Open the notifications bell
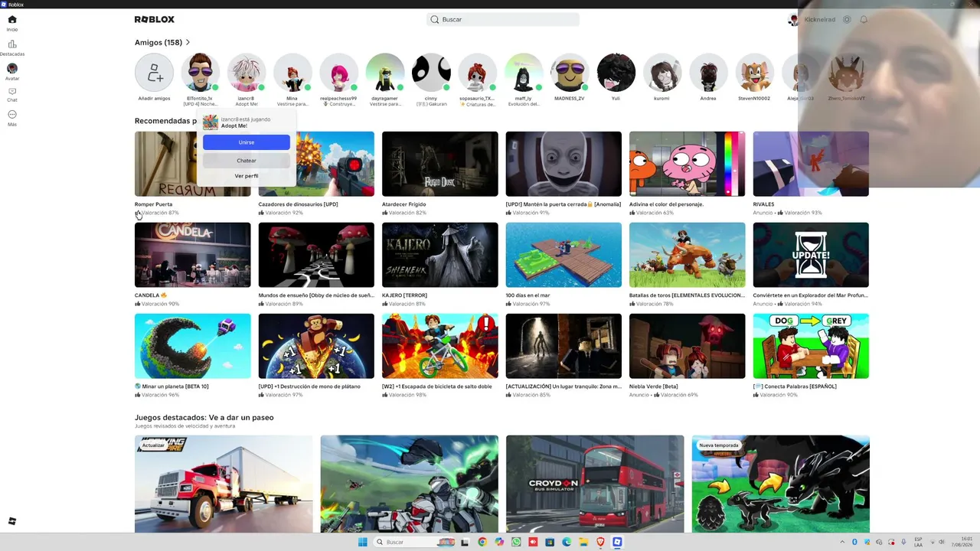The width and height of the screenshot is (980, 551). [864, 19]
